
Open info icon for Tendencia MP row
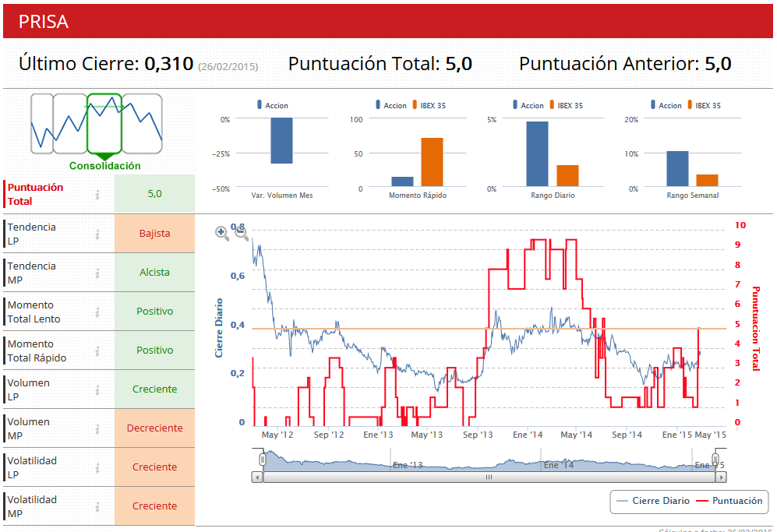tap(97, 273)
